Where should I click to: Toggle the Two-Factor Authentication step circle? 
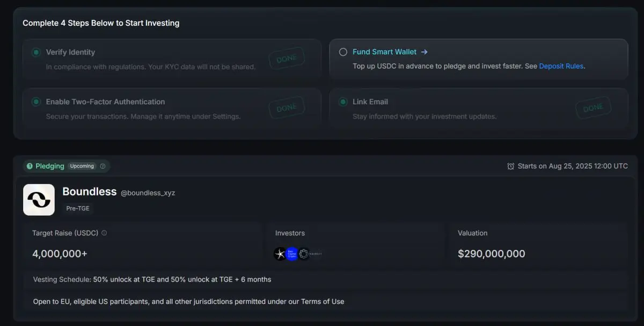click(x=36, y=102)
